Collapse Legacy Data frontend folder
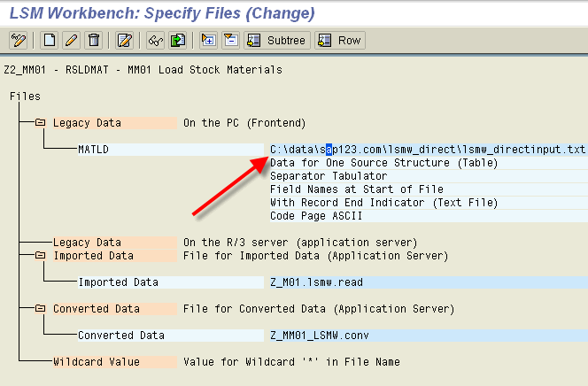This screenshot has height=386, width=588. click(40, 122)
